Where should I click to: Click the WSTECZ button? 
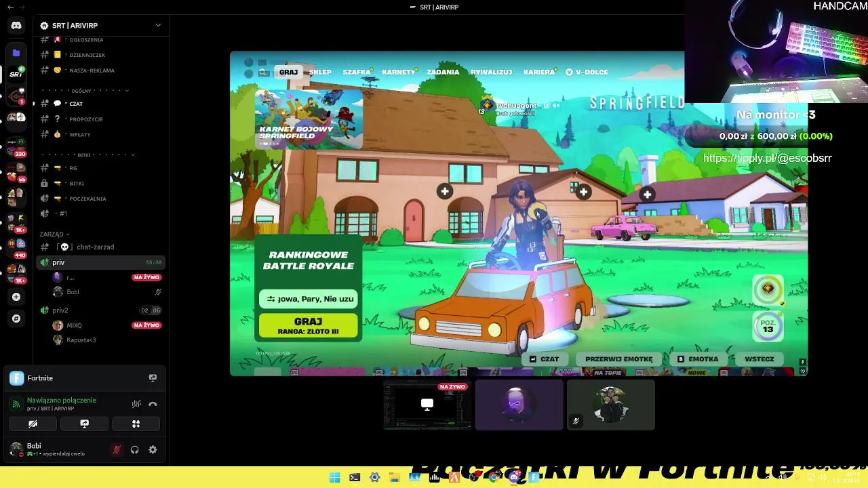pyautogui.click(x=759, y=359)
